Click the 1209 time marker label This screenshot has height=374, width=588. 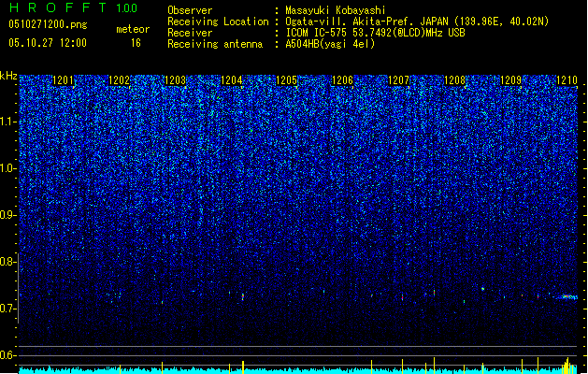510,80
